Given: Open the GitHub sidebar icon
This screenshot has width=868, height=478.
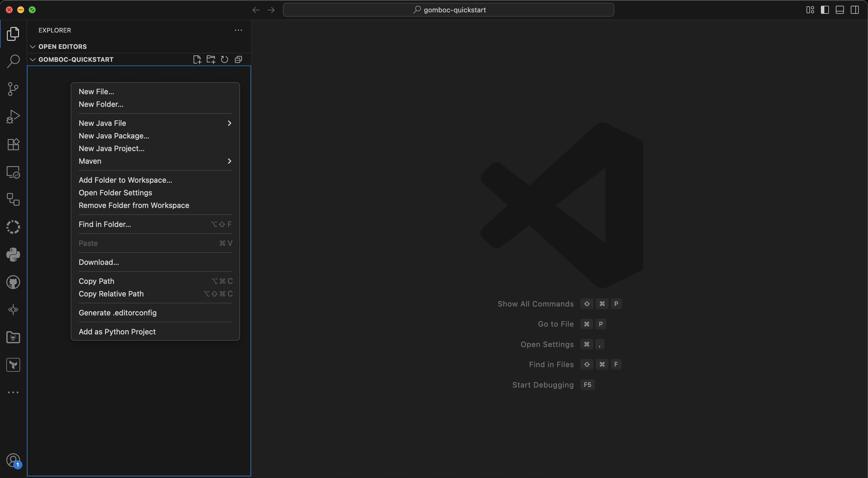Looking at the screenshot, I should point(13,282).
